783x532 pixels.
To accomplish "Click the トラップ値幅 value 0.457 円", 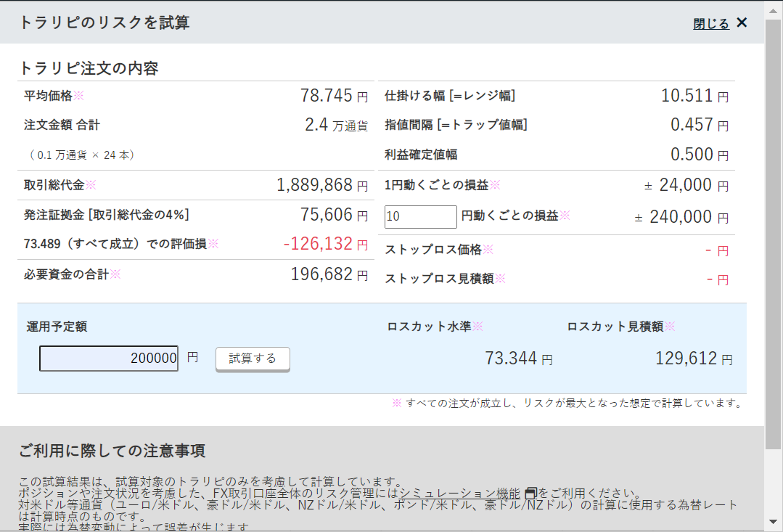I will (700, 125).
